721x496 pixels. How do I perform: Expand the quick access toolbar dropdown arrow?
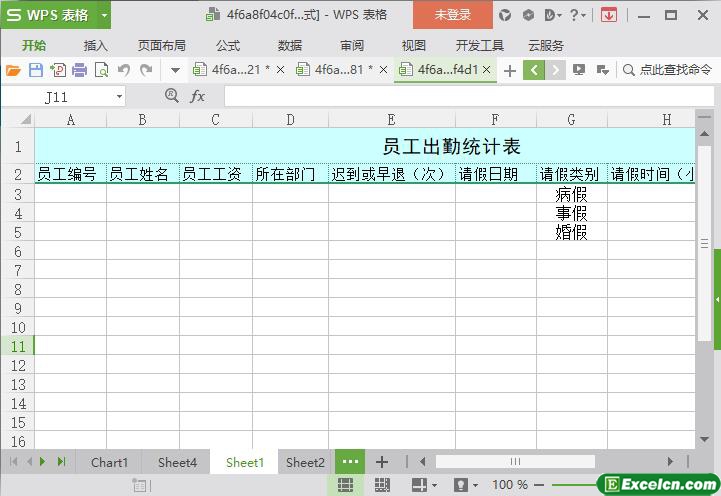pos(175,70)
